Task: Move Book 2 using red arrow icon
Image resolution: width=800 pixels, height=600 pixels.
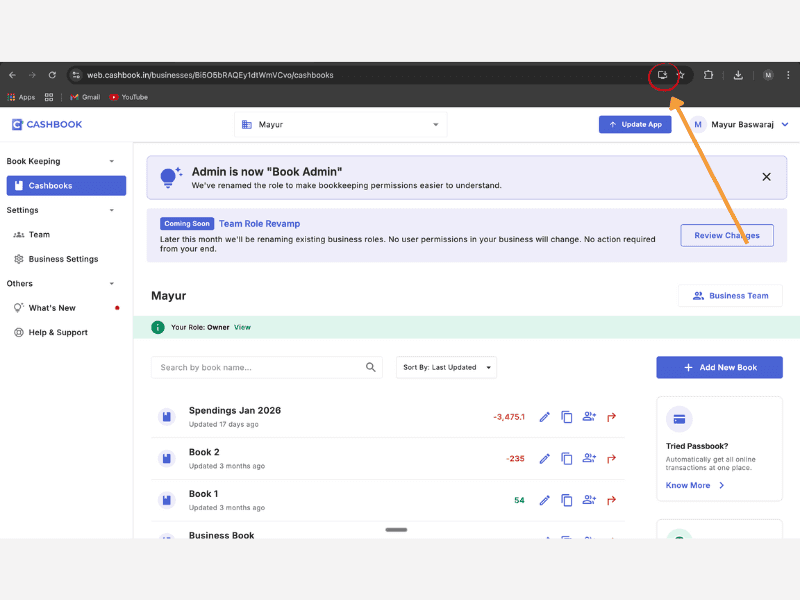Action: coord(611,459)
